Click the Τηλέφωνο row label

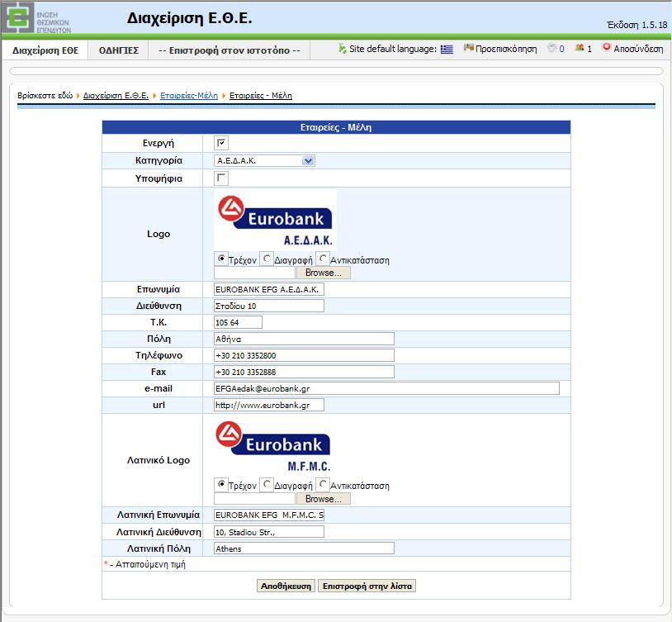(x=159, y=355)
